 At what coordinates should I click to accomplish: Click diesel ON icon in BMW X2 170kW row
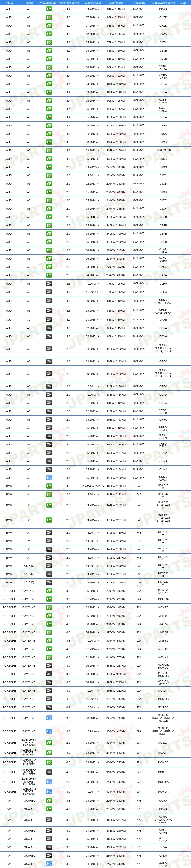tap(49, 574)
